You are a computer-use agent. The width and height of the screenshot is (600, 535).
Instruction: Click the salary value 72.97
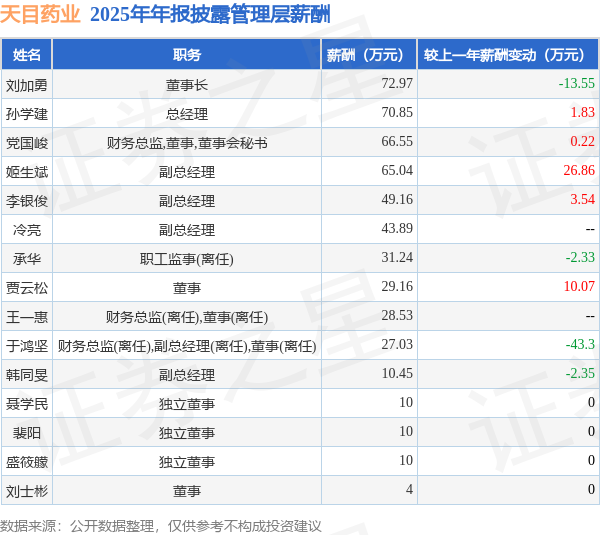397,83
